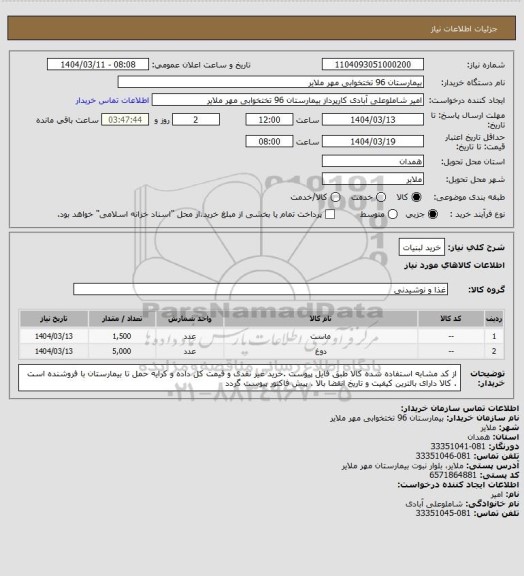
Task: Click the page header جزئیات اطلاعات نیاز
Action: point(464,29)
